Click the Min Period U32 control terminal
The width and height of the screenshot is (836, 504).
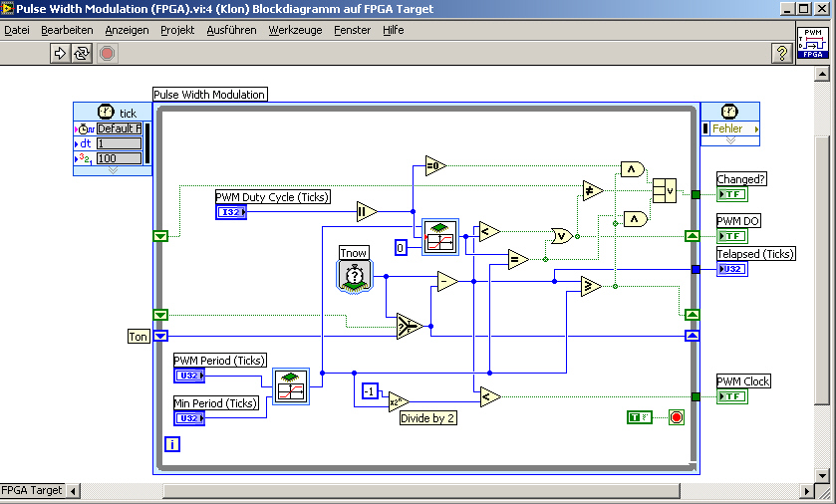(189, 418)
